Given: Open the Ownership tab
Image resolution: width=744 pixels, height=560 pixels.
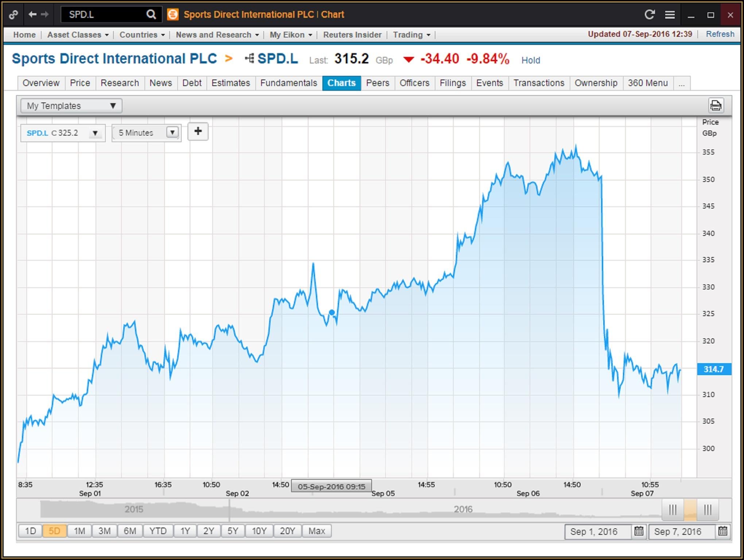Looking at the screenshot, I should click(x=596, y=83).
